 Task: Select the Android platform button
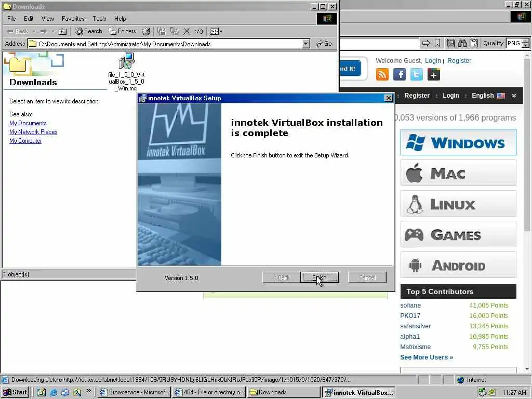[458, 265]
